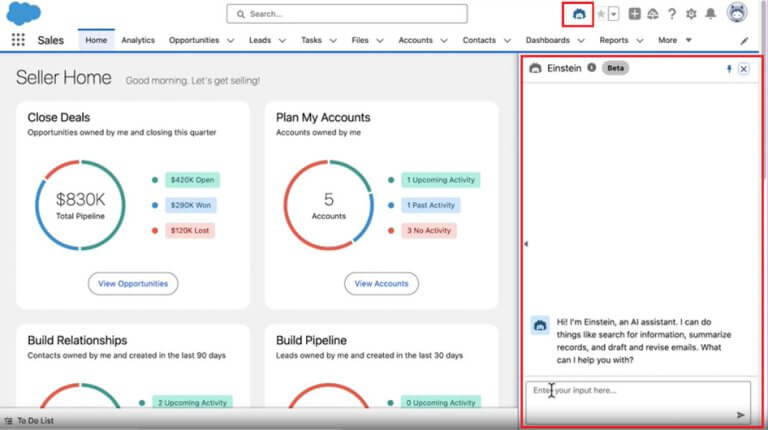Open the Opportunities tab
Screen dimensions: 768x430
(194, 40)
